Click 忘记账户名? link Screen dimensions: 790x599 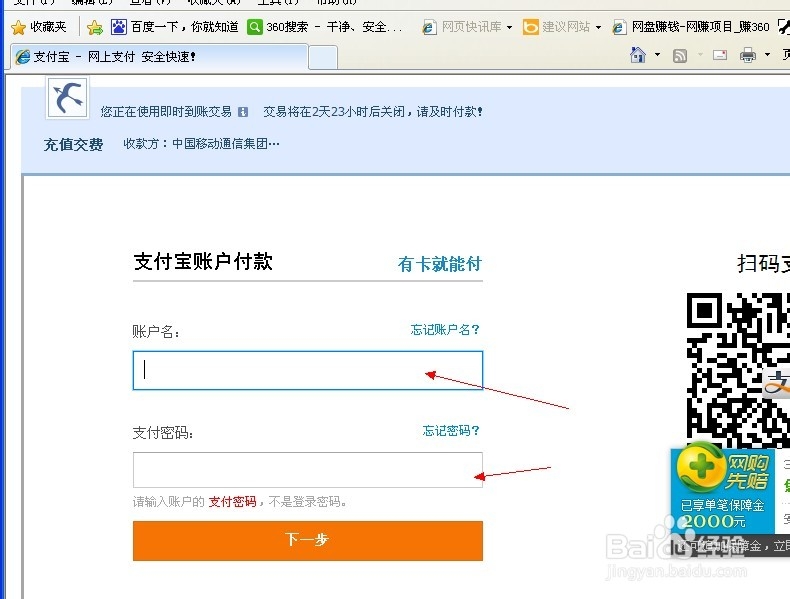click(445, 329)
